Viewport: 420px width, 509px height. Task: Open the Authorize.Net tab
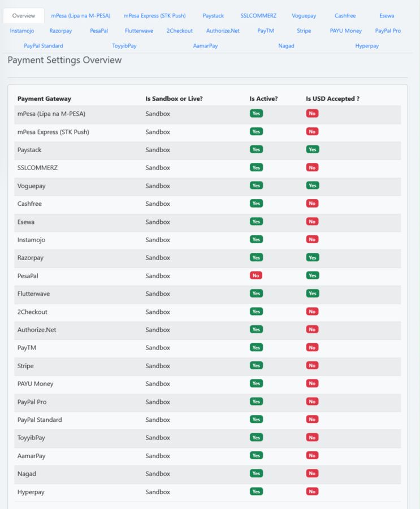coord(223,31)
